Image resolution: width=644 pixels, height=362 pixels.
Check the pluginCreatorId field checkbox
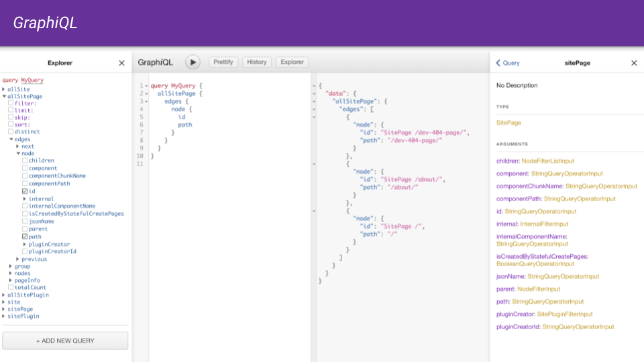point(25,251)
